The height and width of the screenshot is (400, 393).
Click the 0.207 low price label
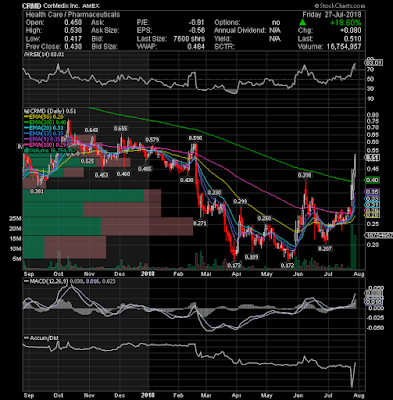click(x=325, y=248)
